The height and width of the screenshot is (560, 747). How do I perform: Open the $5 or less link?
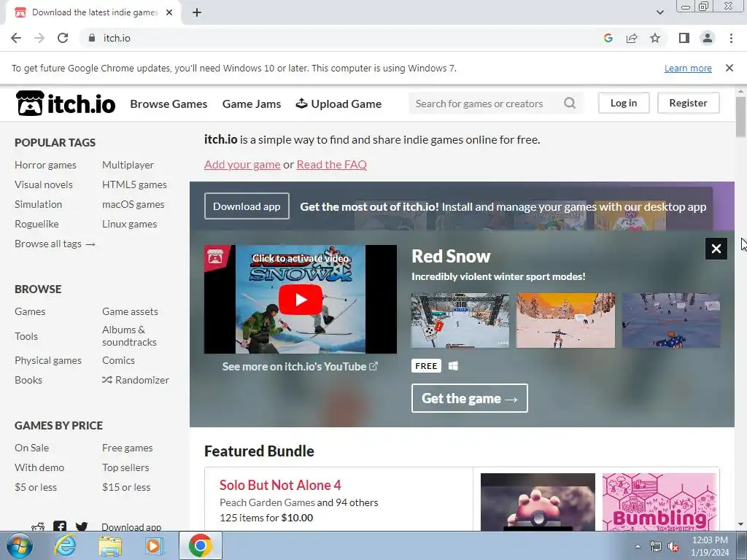point(36,487)
